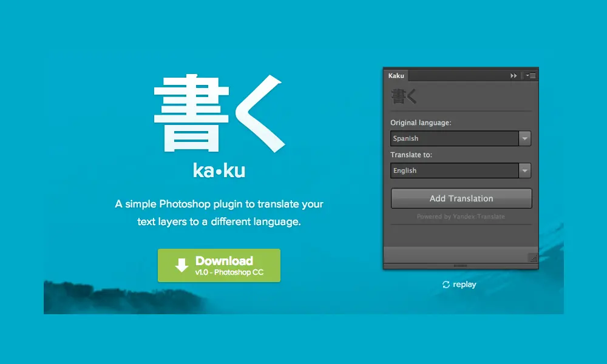This screenshot has height=364, width=607.
Task: Click the Add Translation button
Action: (x=461, y=198)
